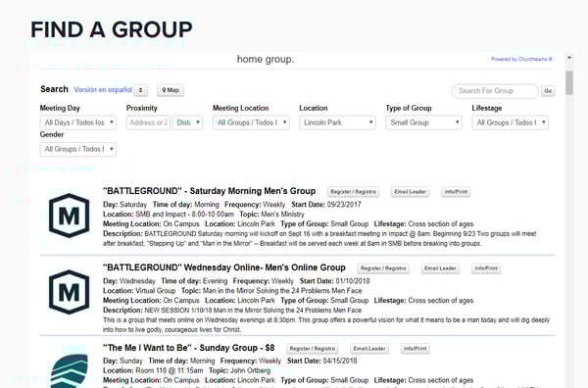Click the 'Location: Virtual Group' text
Image resolution: width=588 pixels, height=388 pixels.
(x=139, y=291)
